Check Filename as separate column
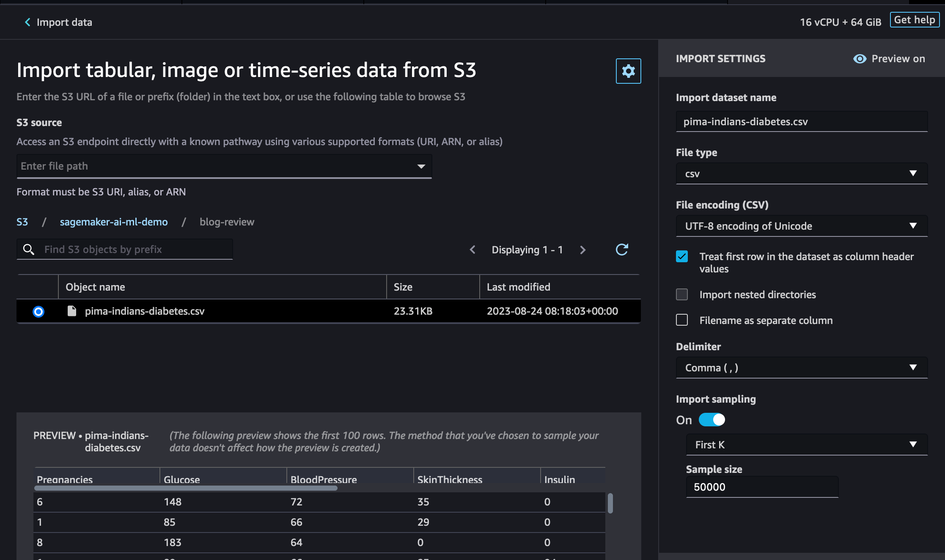The width and height of the screenshot is (945, 560). click(x=682, y=320)
